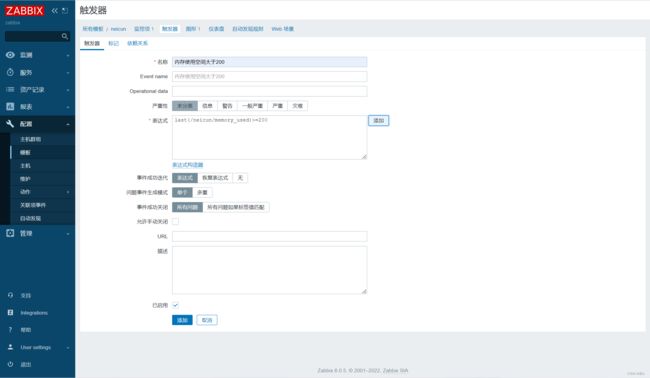Open Integrations in the sidebar
Viewport: 650px width, 378px height.
tap(34, 313)
